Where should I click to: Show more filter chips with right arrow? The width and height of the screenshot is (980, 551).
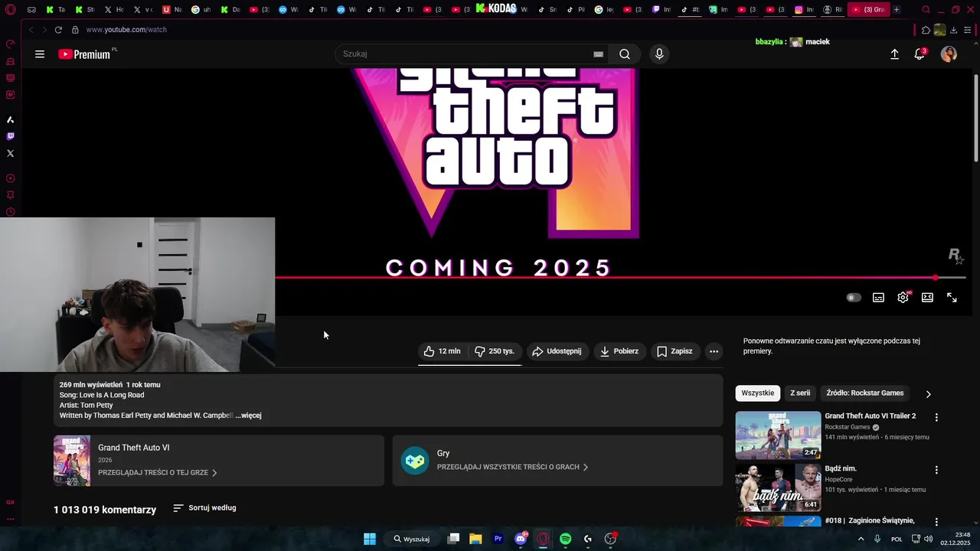(x=928, y=394)
